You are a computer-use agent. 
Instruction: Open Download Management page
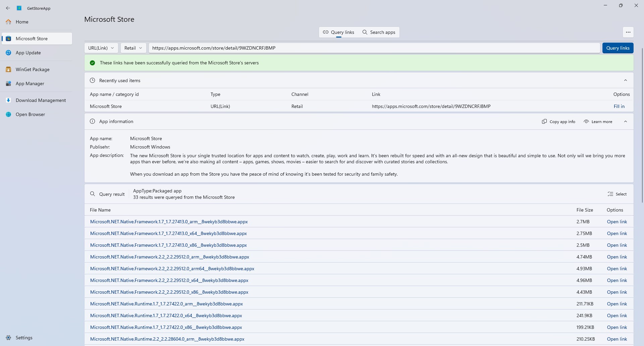pos(37,100)
